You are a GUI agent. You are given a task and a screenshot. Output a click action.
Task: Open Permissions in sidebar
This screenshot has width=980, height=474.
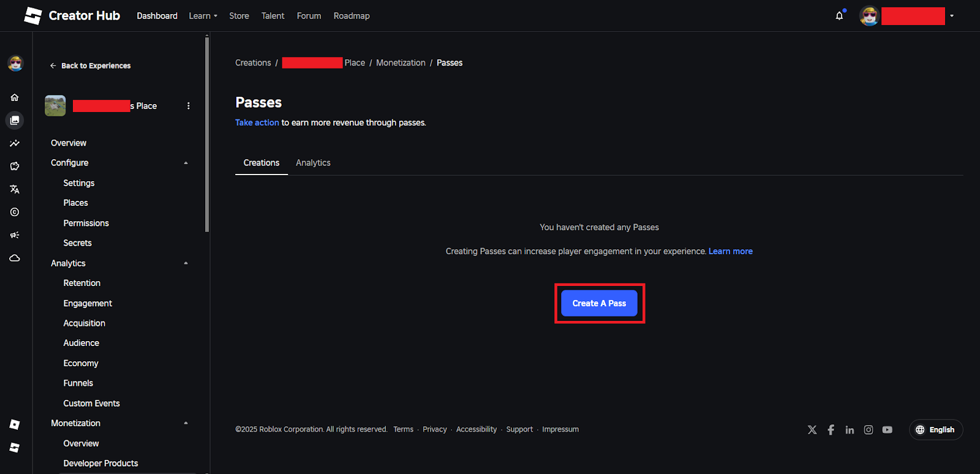click(x=86, y=223)
